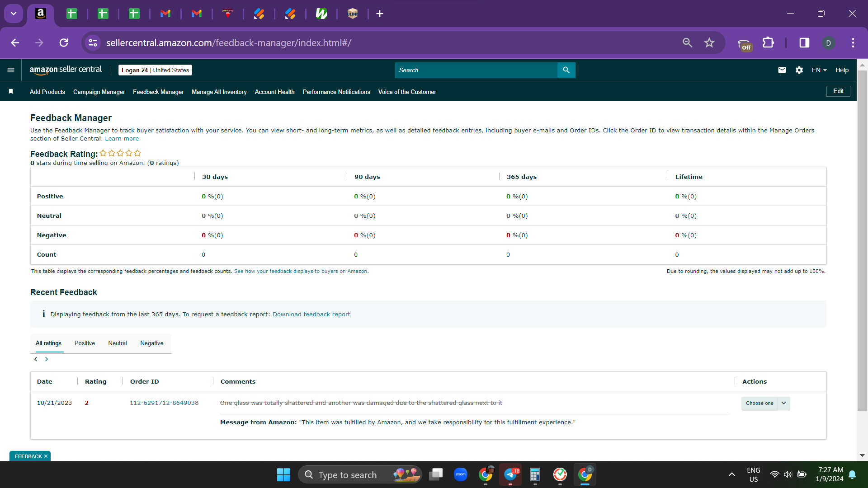The image size is (868, 488).
Task: Click the amazon seller central logo
Action: point(66,70)
